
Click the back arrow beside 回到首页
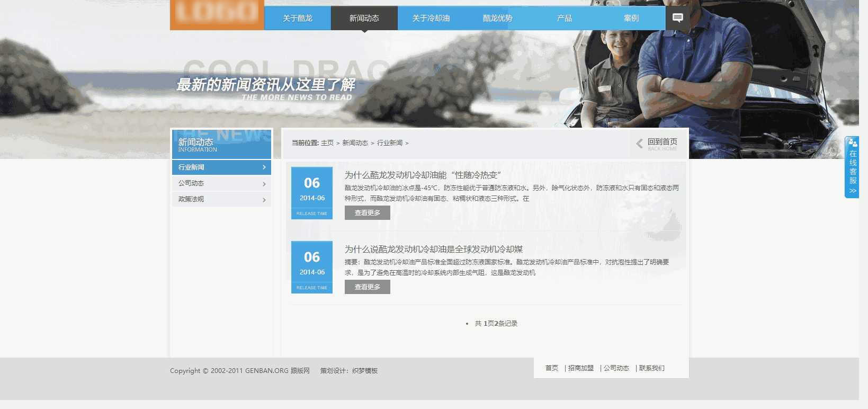tap(639, 144)
